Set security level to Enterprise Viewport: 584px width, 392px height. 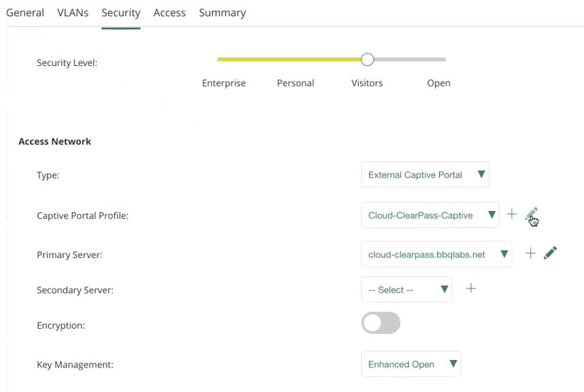tap(224, 83)
